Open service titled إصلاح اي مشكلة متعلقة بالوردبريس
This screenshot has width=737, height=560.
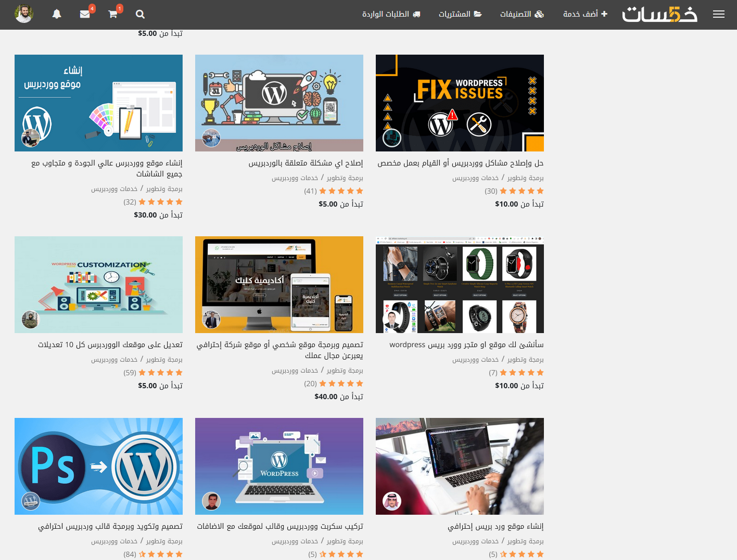306,163
